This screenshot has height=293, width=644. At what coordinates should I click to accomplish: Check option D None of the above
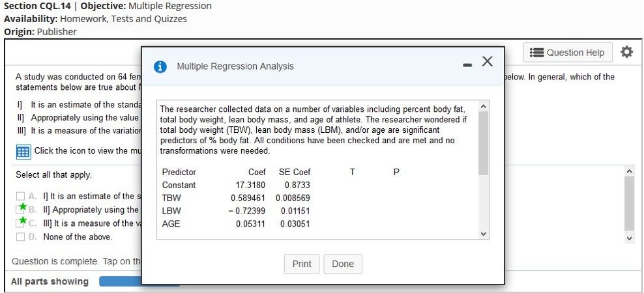coord(20,237)
